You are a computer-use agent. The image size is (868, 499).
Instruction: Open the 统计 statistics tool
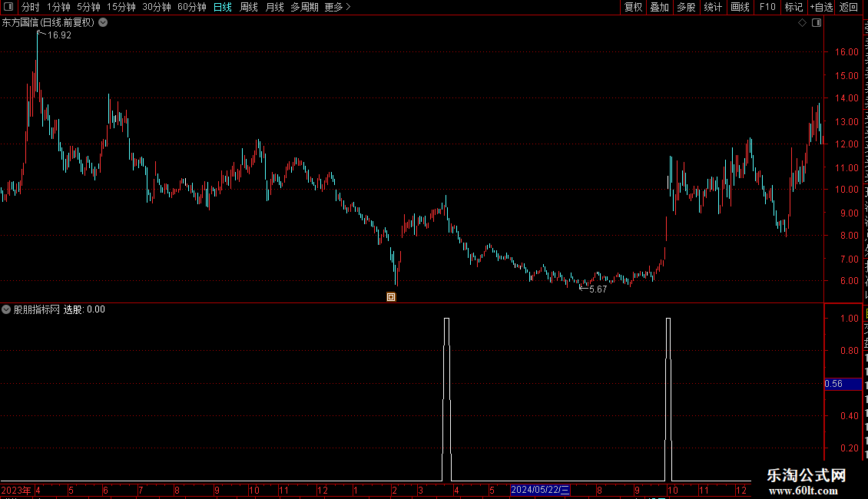pos(712,7)
